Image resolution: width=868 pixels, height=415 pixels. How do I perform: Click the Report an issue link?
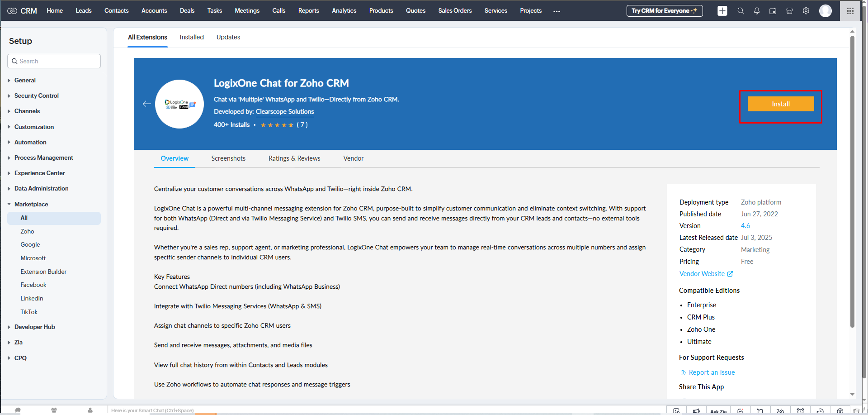tap(712, 372)
